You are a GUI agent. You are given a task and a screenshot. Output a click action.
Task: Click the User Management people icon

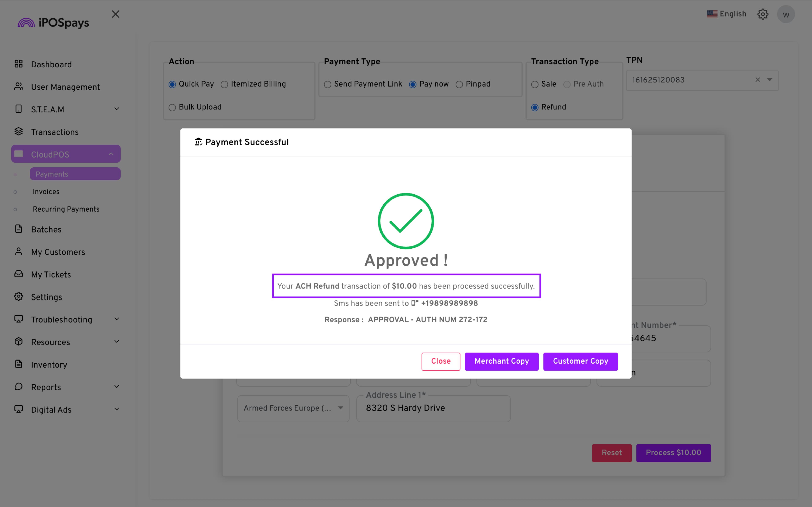(x=18, y=87)
